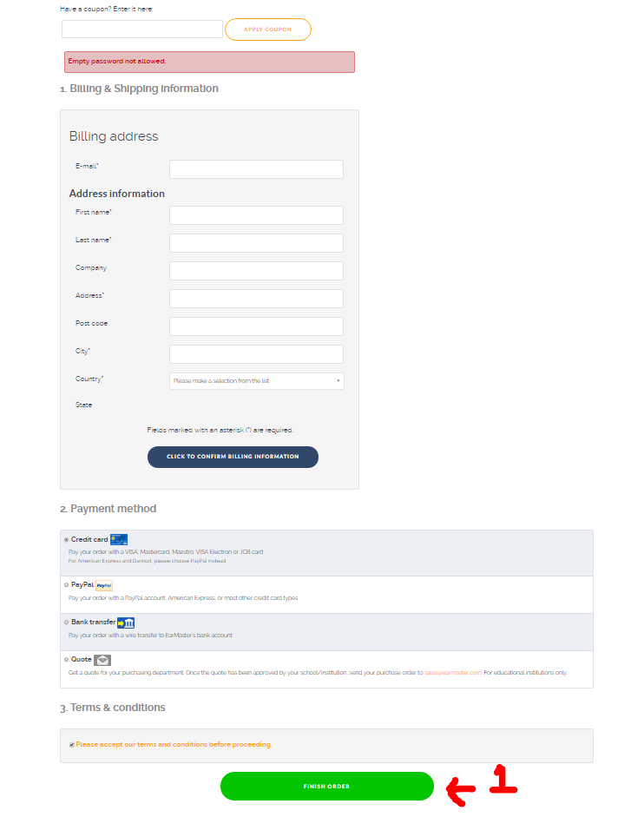Image resolution: width=644 pixels, height=817 pixels.
Task: Select the PayPal radio button
Action: [66, 585]
